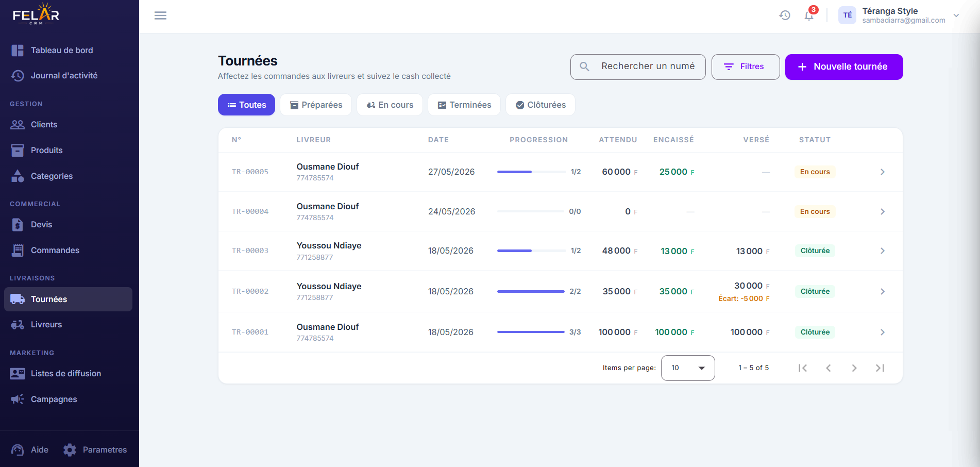Switch to the En cours tab

coord(390,105)
